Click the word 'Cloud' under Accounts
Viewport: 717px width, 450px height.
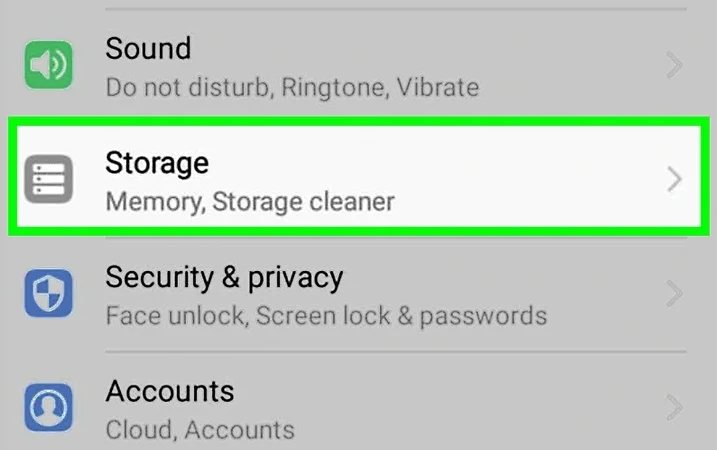pyautogui.click(x=137, y=430)
